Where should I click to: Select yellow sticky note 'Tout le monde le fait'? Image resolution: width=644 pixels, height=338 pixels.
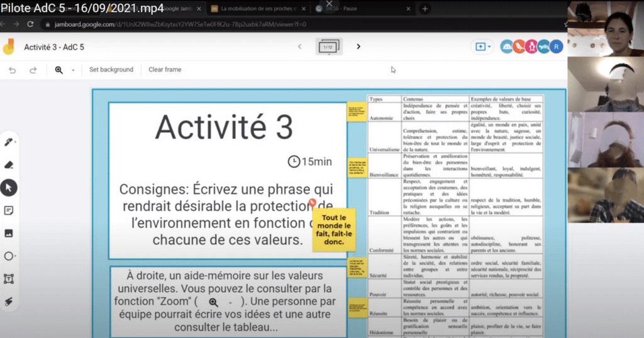click(334, 230)
